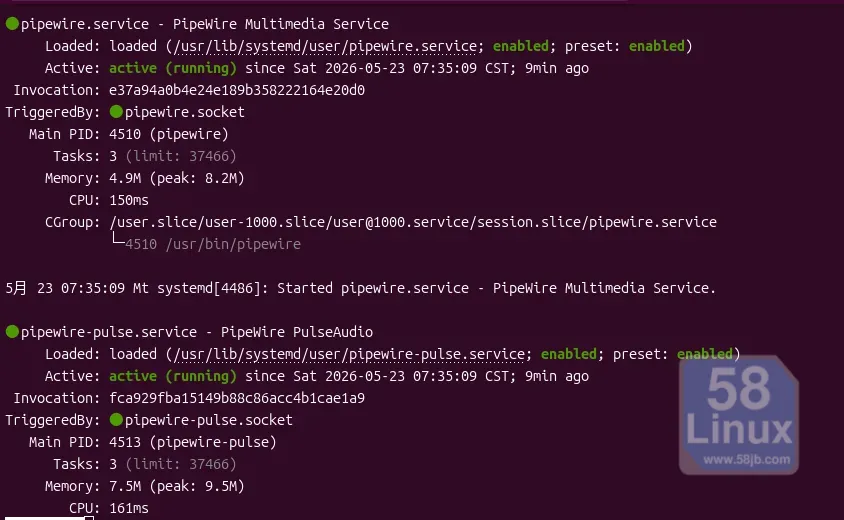Image resolution: width=844 pixels, height=520 pixels.
Task: Click Memory 4.9M (peak: 8.2M) value
Action: 177,178
